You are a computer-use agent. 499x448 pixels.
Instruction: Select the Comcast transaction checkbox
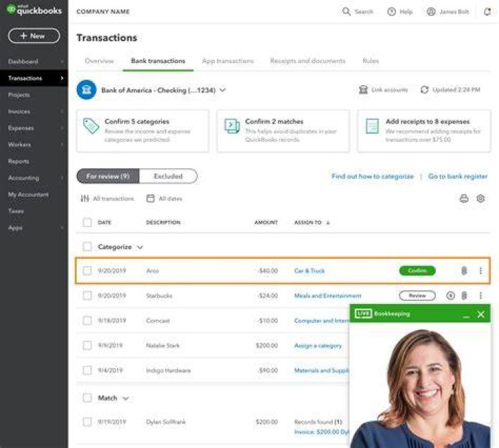click(x=87, y=321)
